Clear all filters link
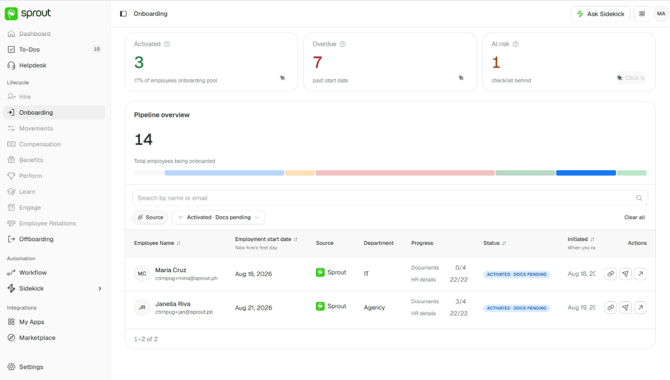 coord(634,217)
